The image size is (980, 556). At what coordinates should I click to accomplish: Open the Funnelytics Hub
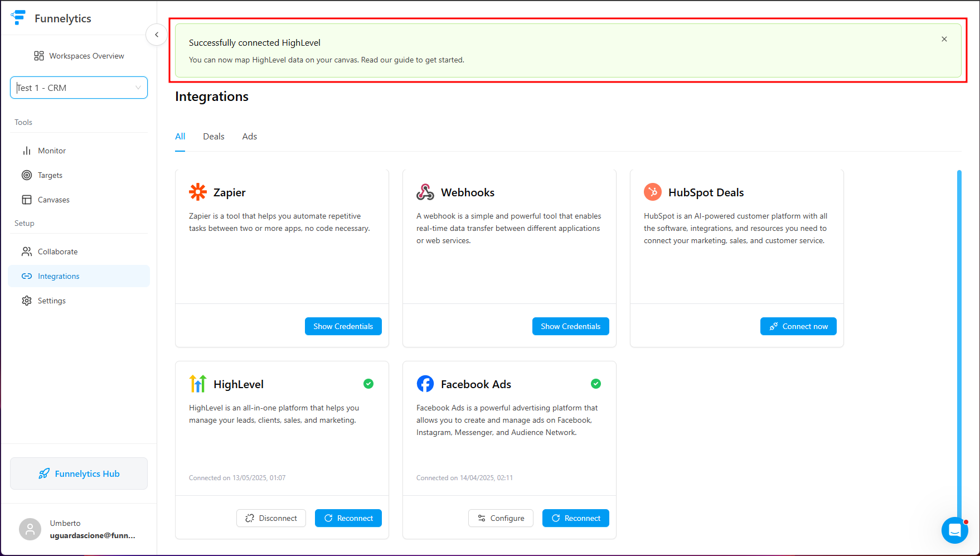click(79, 473)
